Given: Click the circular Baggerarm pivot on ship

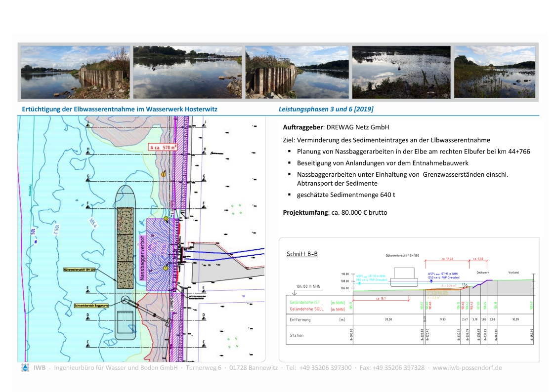Looking at the screenshot, I should (124, 301).
